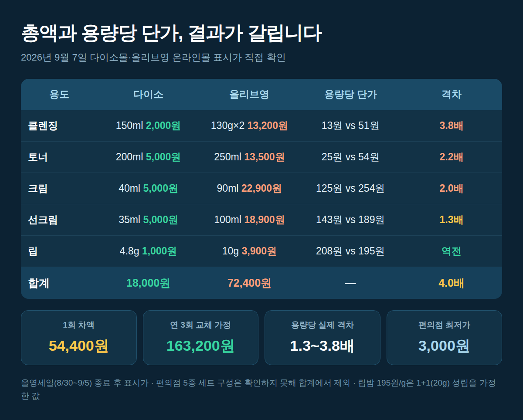Click the unit price '143원 vs 189원'
Image resolution: width=523 pixels, height=420 pixels.
point(350,220)
